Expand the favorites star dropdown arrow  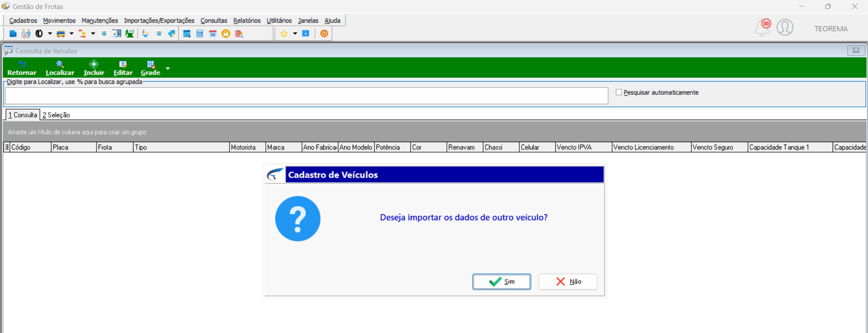point(295,34)
